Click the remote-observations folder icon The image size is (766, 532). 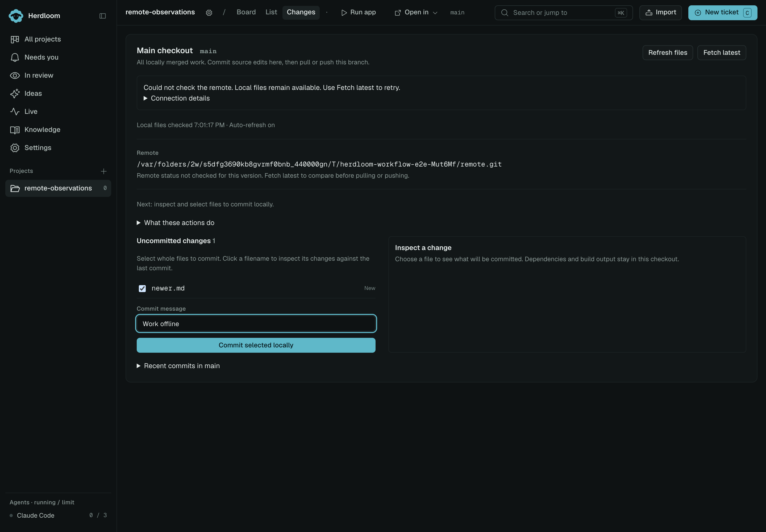[x=15, y=188]
